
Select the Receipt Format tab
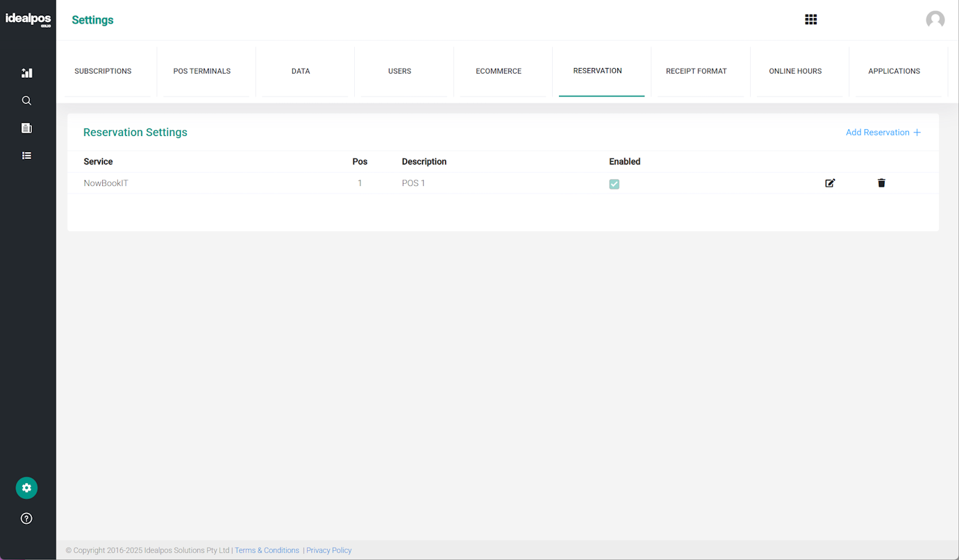tap(696, 71)
